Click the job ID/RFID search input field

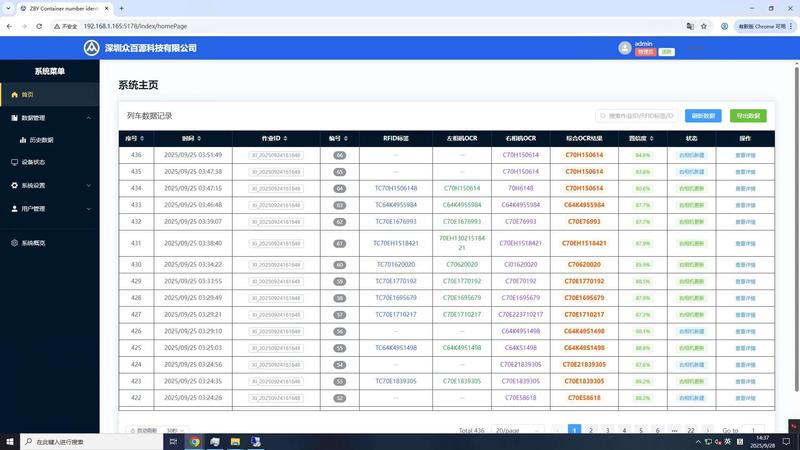(x=640, y=116)
